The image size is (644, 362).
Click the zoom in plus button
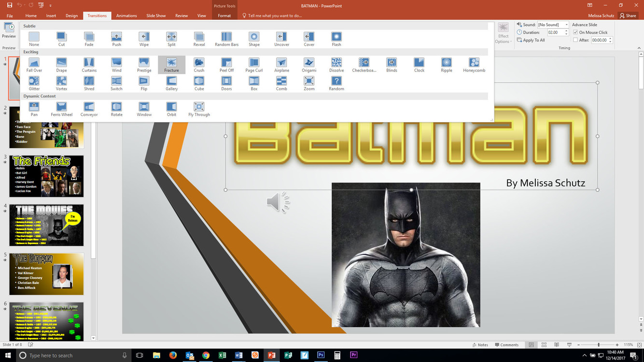coord(617,345)
